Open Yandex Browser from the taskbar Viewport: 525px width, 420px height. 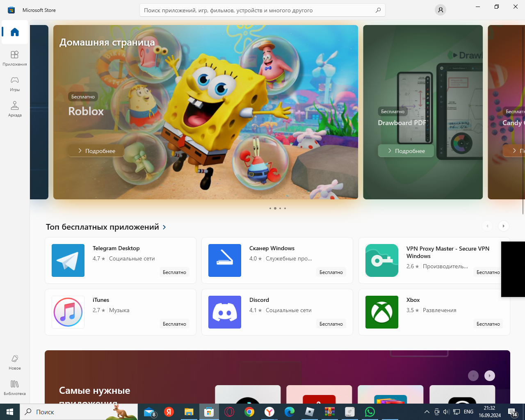tap(269, 412)
